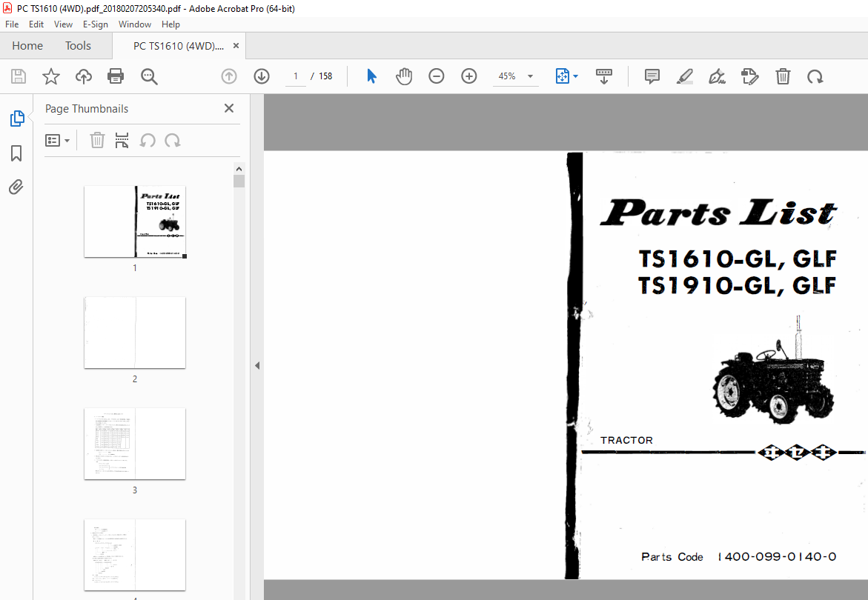The height and width of the screenshot is (600, 868).
Task: Open the Help menu
Action: point(170,24)
